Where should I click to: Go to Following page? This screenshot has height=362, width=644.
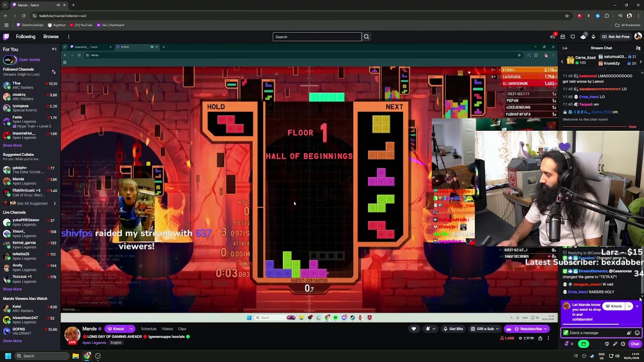[x=26, y=37]
